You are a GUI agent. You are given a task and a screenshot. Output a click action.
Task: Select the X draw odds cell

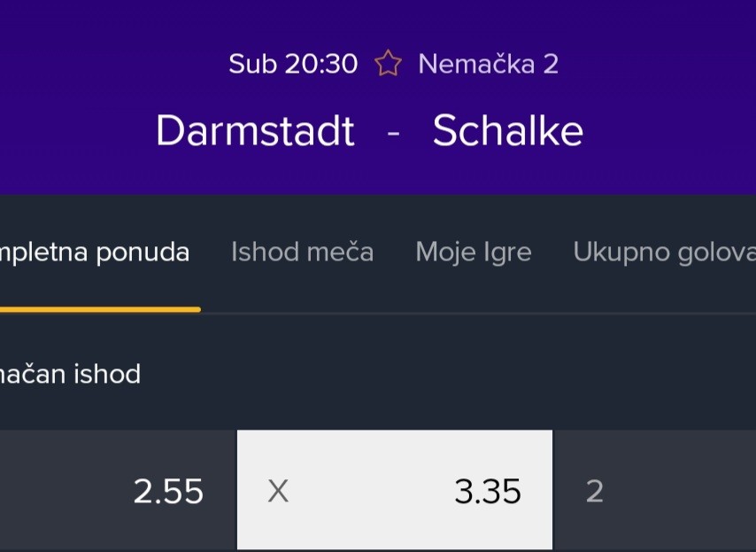[394, 491]
